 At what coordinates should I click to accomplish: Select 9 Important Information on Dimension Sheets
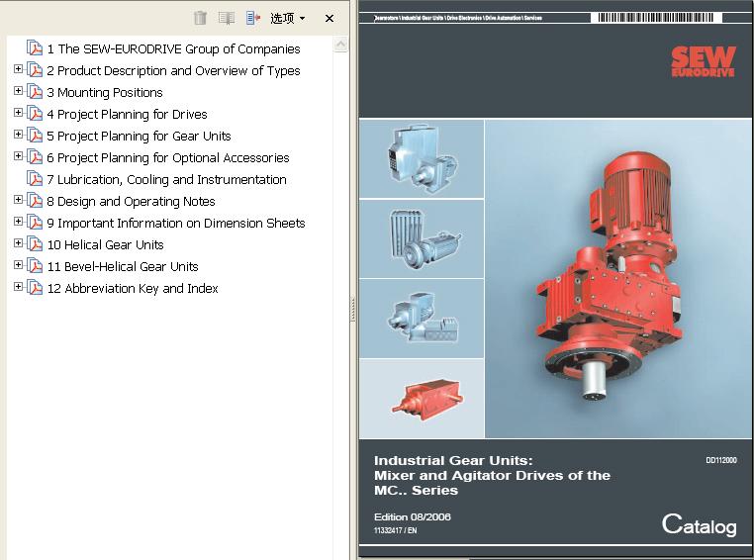tap(176, 223)
